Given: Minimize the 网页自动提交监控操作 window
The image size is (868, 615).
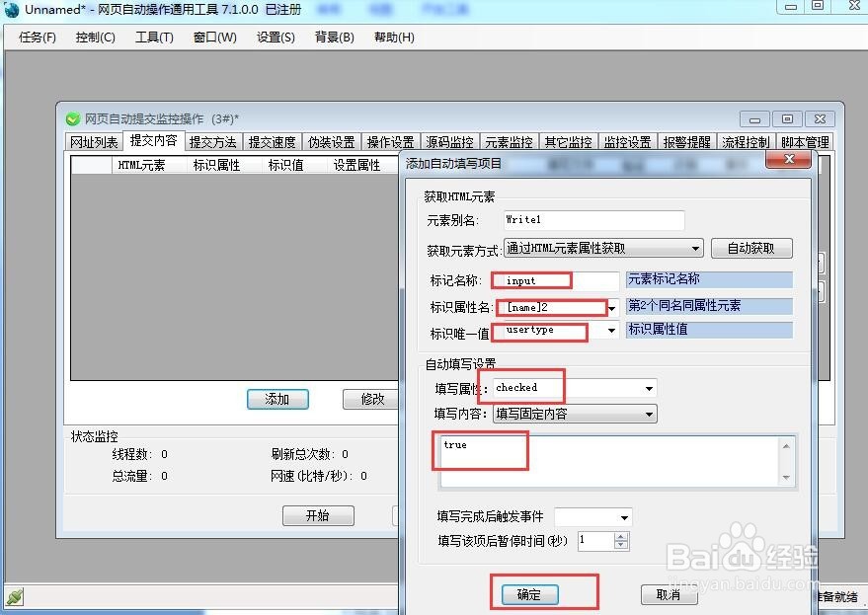Looking at the screenshot, I should [754, 119].
